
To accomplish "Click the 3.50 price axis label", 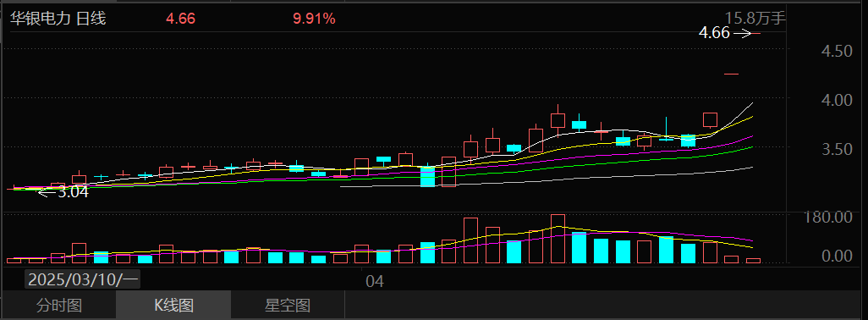I will click(x=837, y=150).
